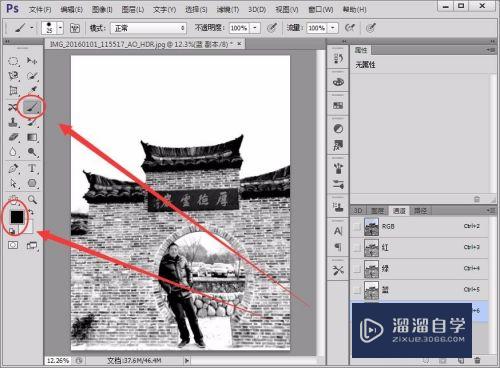Select the Elliptical Marquee tool
The width and height of the screenshot is (500, 368).
[13, 61]
